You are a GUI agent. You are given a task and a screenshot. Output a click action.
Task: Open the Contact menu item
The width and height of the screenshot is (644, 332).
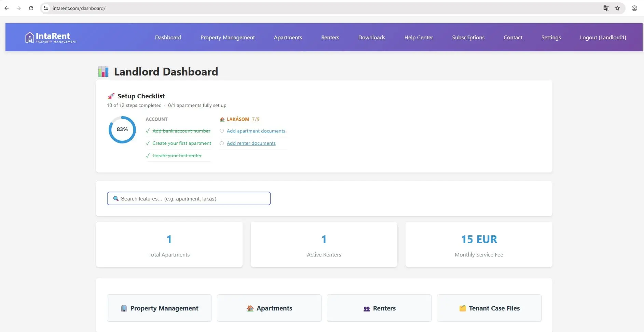pos(513,37)
